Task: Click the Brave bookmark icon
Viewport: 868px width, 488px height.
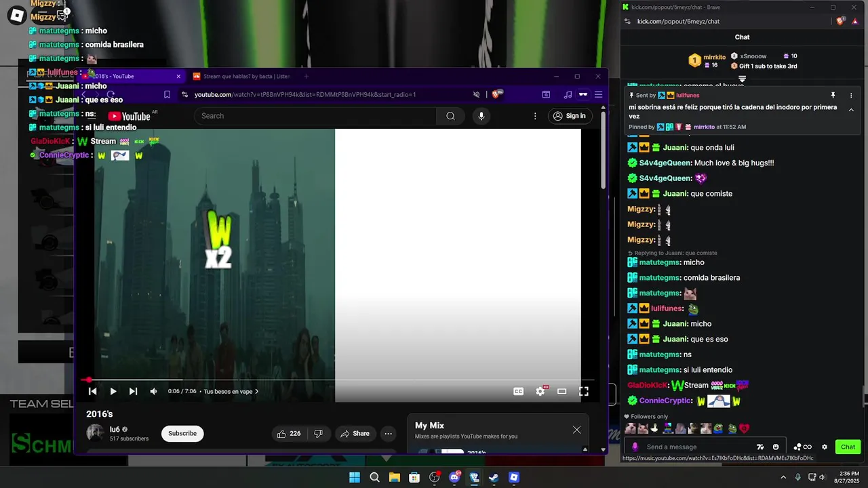Action: tap(167, 95)
